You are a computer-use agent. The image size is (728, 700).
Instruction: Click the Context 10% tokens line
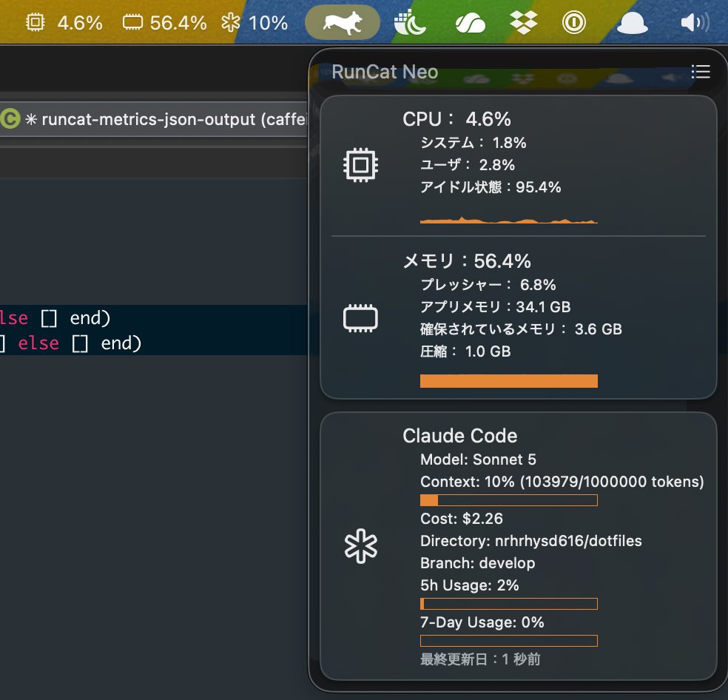click(x=562, y=482)
